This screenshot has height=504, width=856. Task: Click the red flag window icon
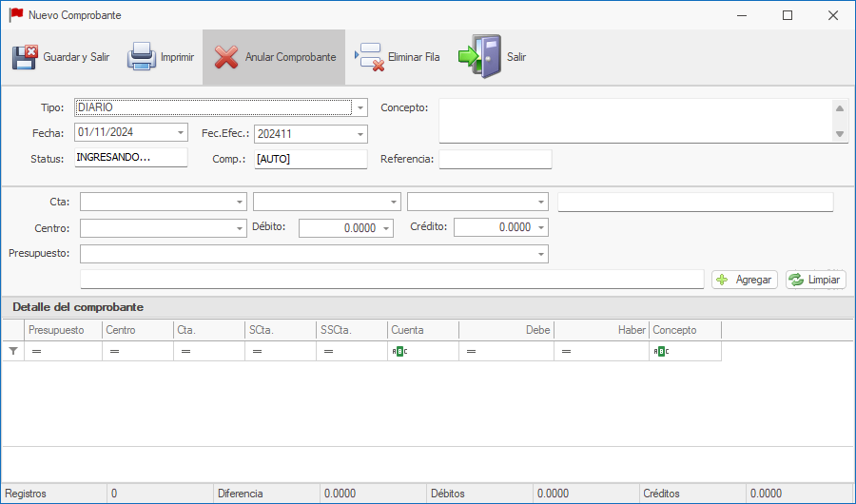16,15
